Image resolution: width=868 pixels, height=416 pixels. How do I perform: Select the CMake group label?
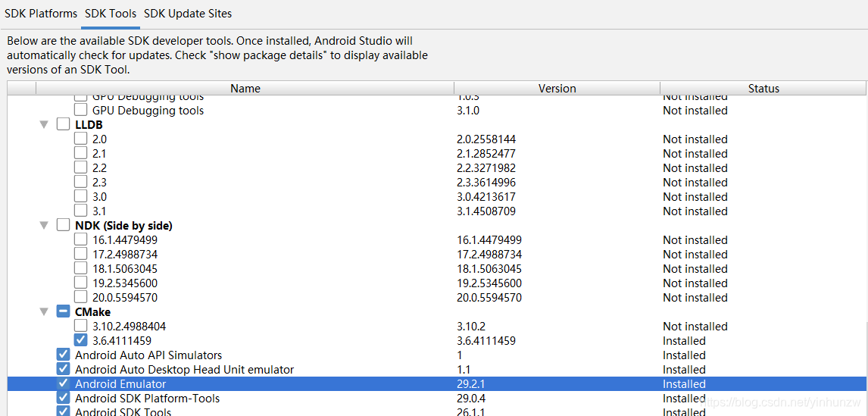coord(92,312)
